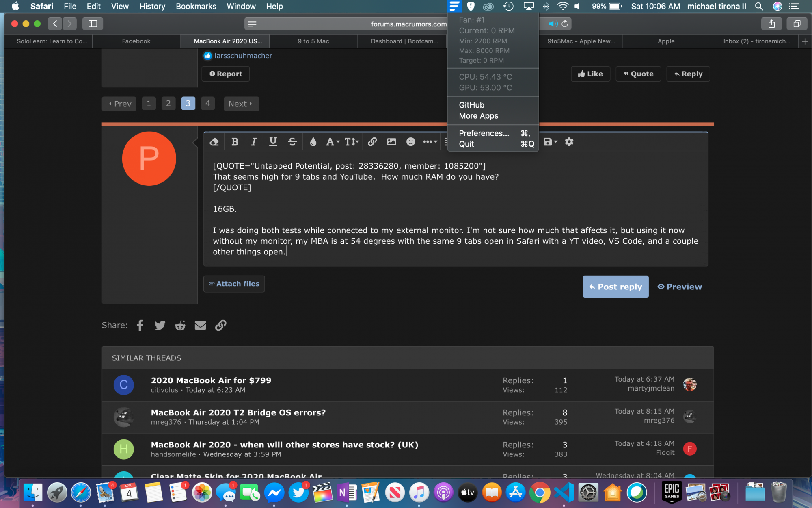The height and width of the screenshot is (508, 812).
Task: Open the smiley emoji picker
Action: 410,142
